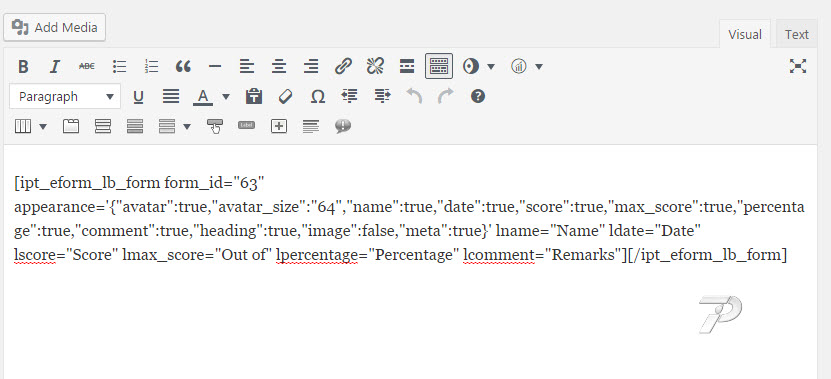
Task: Open the Paragraph format dropdown
Action: (x=65, y=96)
